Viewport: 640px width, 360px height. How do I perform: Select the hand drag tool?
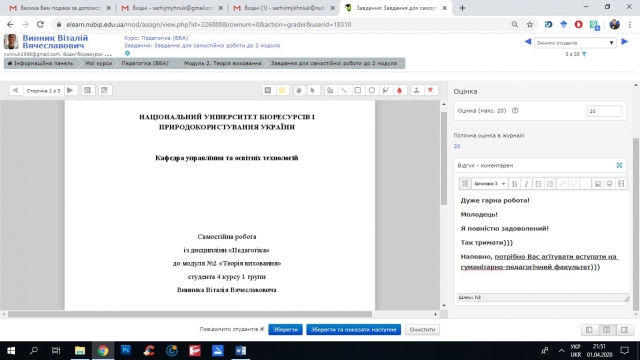299,90
